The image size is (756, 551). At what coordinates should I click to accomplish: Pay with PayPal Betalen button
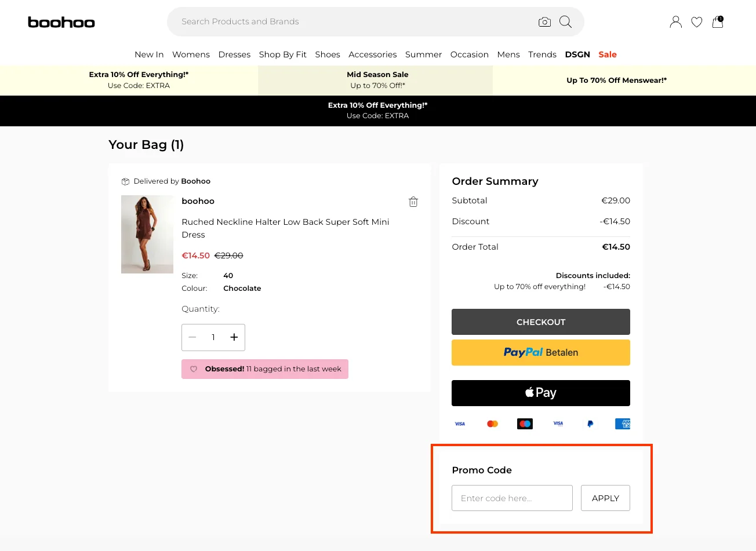[541, 352]
